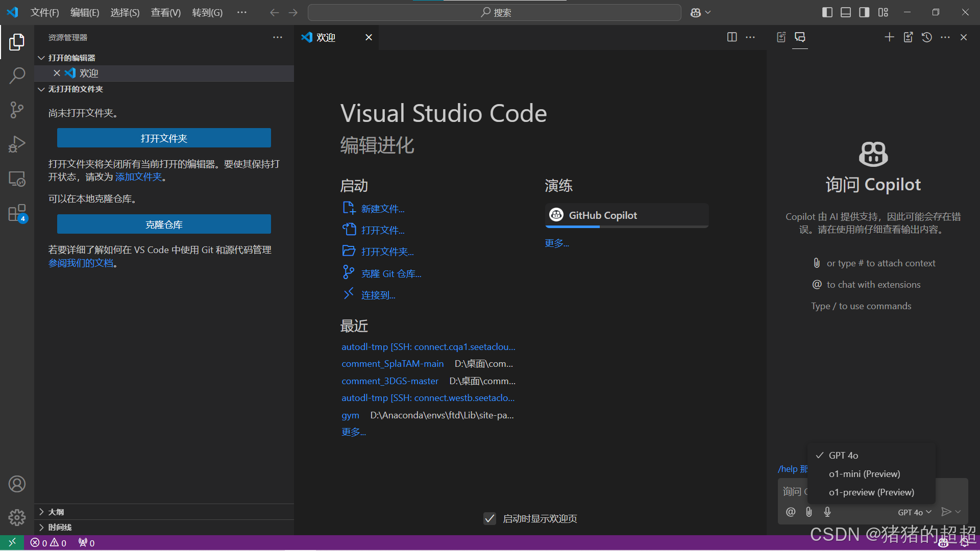Image resolution: width=980 pixels, height=551 pixels.
Task: Select o1-mini (Preview) model
Action: (864, 473)
